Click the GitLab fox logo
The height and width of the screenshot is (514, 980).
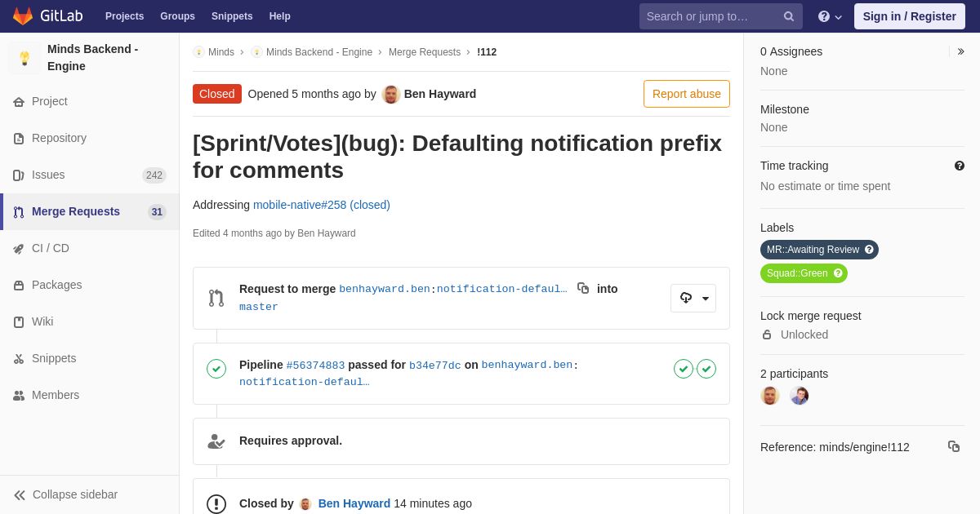click(x=23, y=16)
